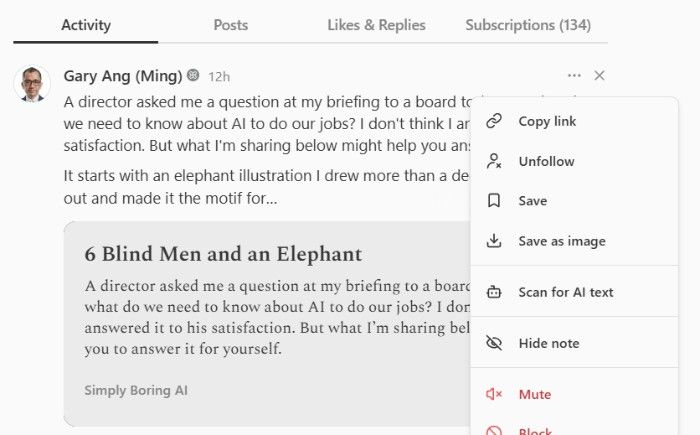
Task: Click the Save bookmark icon
Action: click(x=494, y=201)
